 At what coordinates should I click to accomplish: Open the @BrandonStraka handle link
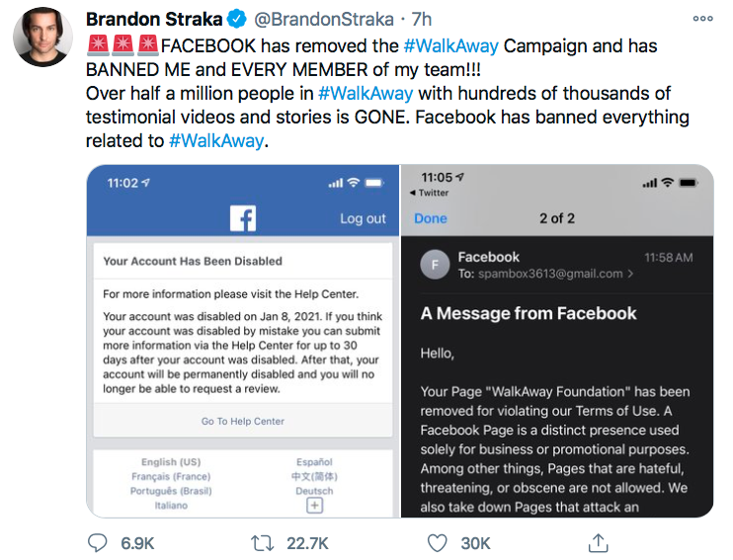323,20
